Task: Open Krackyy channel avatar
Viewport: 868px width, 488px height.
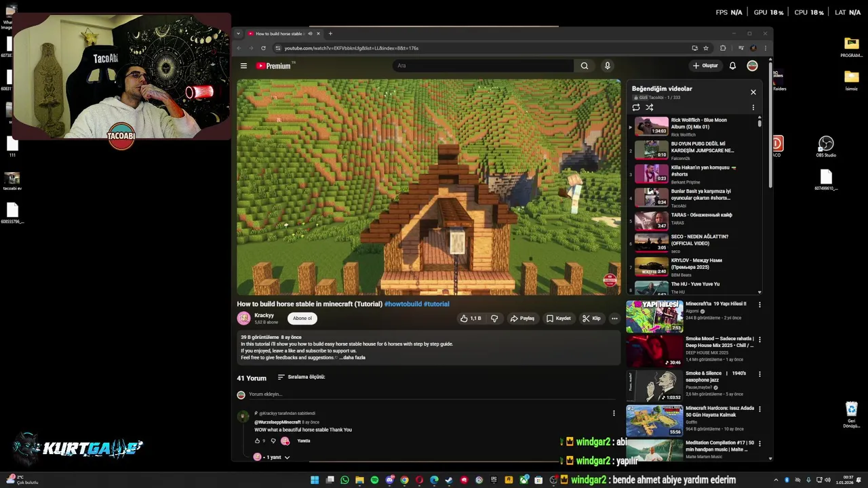Action: (x=243, y=318)
